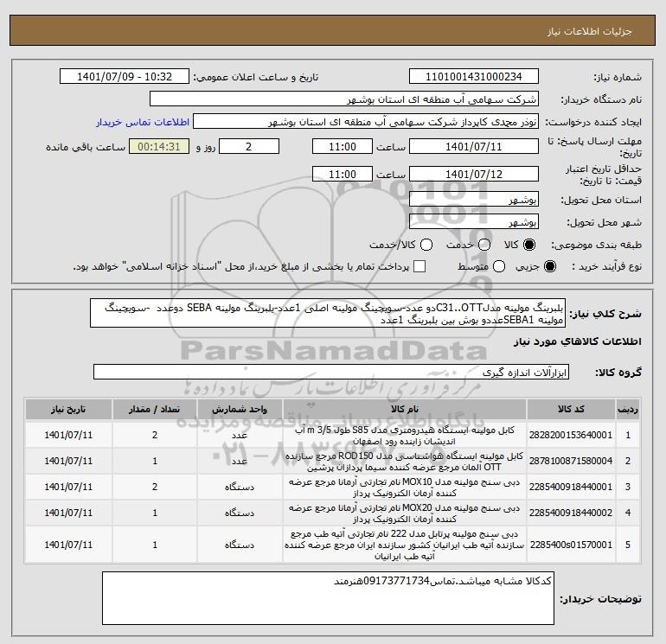
Task: Click the ROD150 weather station cable item name
Action: pyautogui.click(x=405, y=462)
